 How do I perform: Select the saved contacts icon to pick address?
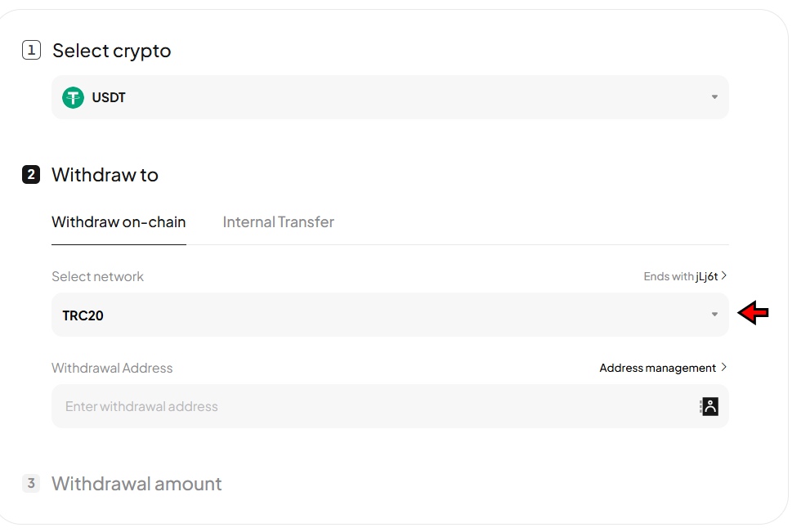[709, 405]
